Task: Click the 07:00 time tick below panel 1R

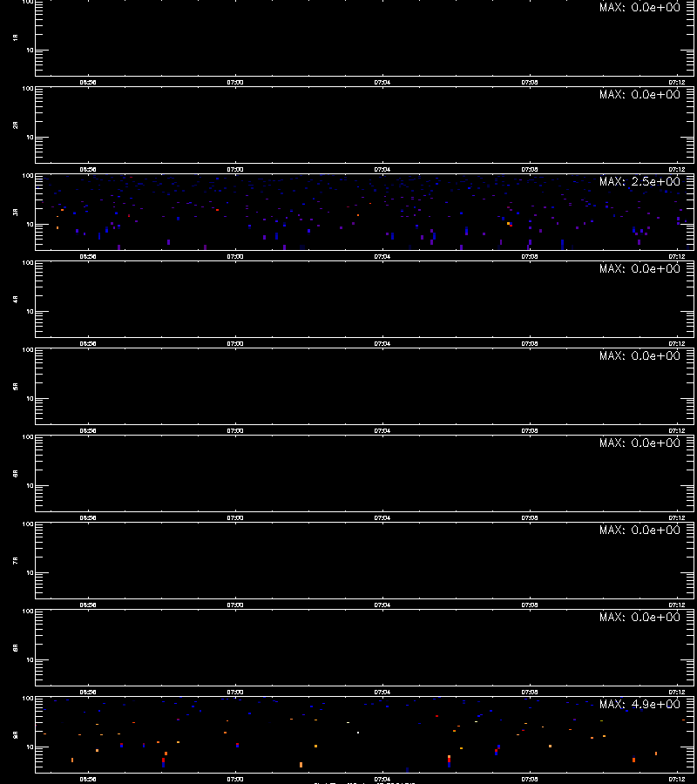Action: pos(235,83)
